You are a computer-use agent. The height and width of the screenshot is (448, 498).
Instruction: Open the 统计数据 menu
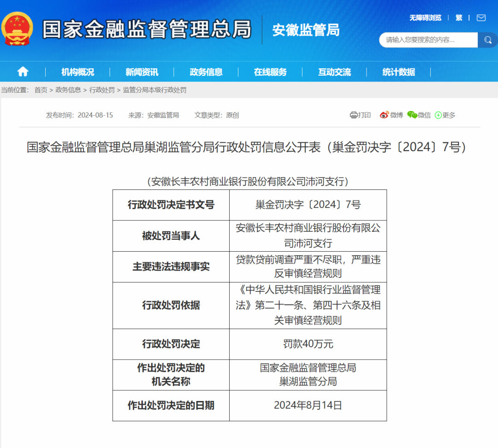click(x=398, y=72)
